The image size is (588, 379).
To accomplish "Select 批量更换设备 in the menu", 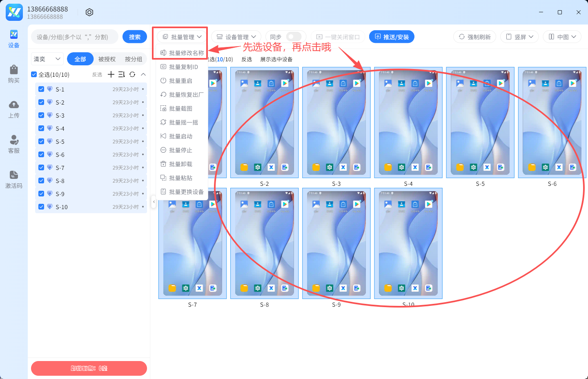I will point(182,192).
